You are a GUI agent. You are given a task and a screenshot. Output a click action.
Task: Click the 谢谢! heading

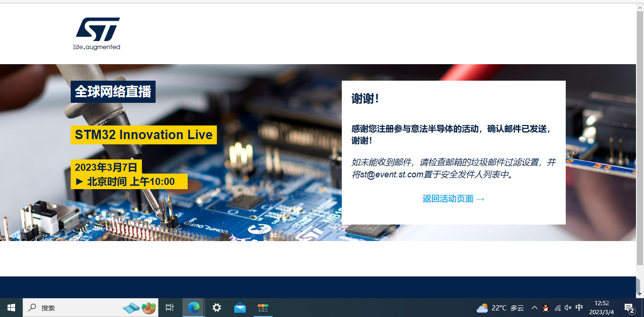[365, 99]
